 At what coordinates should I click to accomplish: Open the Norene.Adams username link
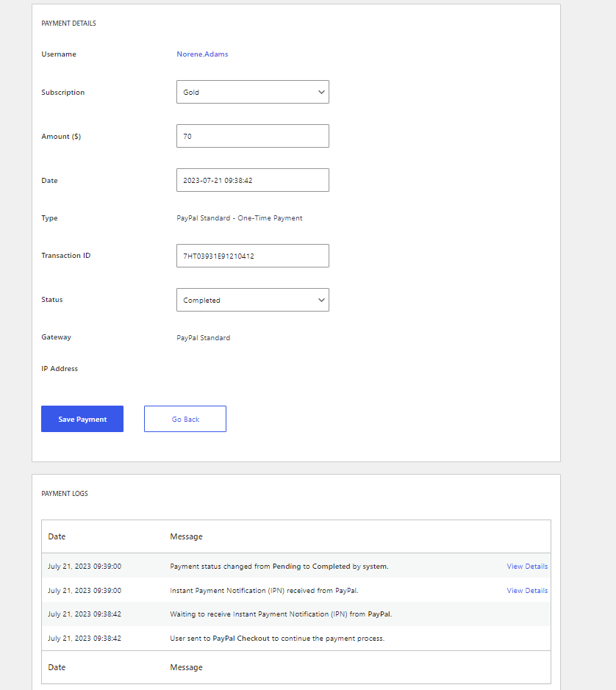coord(202,54)
